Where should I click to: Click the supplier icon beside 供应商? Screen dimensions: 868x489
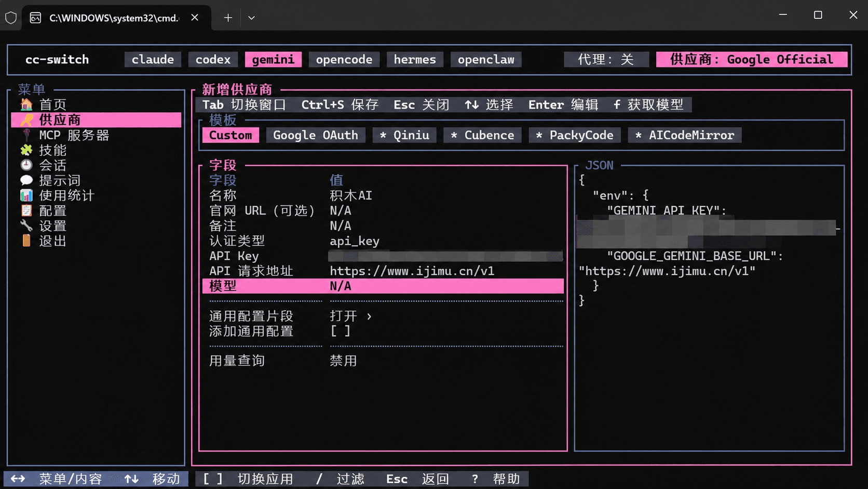[x=26, y=120]
